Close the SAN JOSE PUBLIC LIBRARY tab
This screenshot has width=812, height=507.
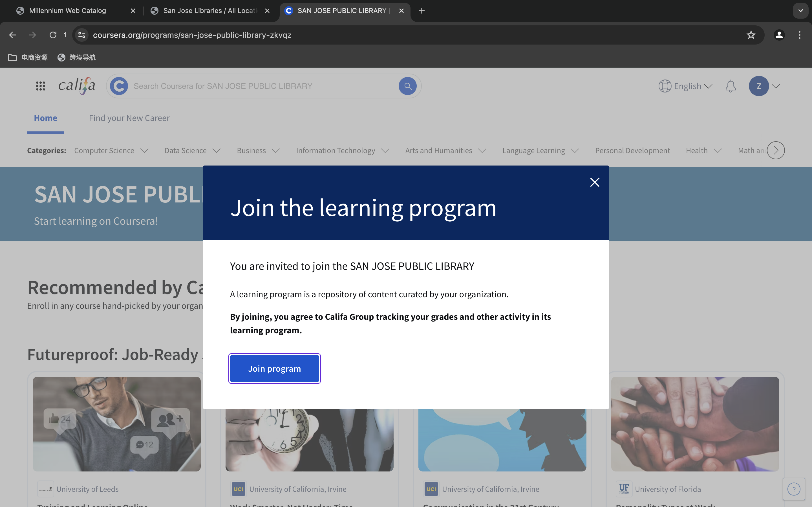point(401,11)
